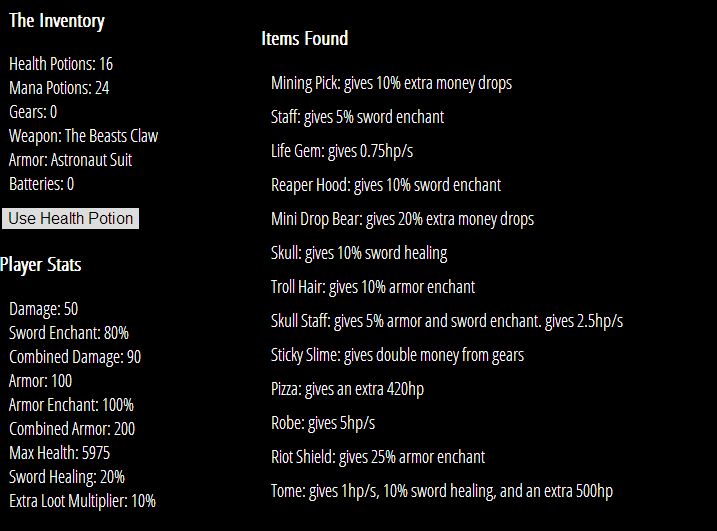
Task: Select the Tome item entry
Action: (442, 491)
